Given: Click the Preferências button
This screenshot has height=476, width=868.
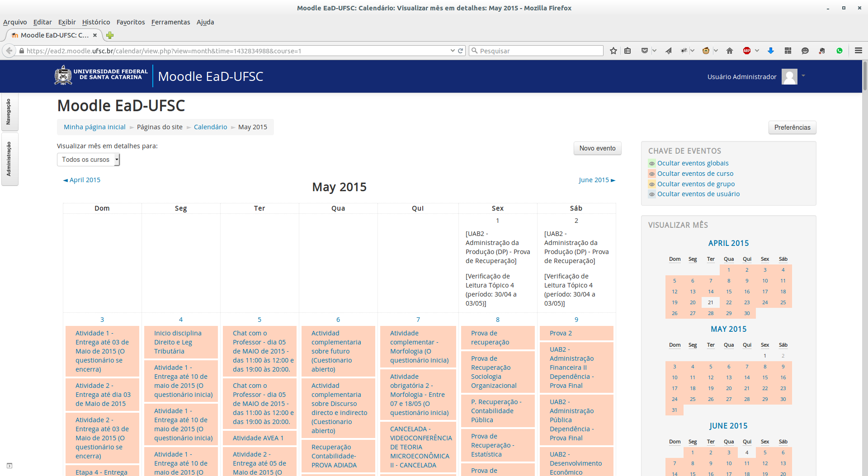Looking at the screenshot, I should click(792, 127).
